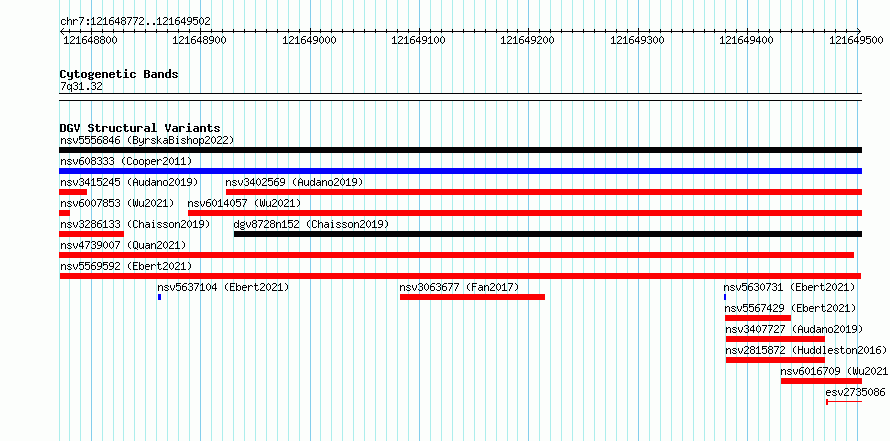This screenshot has height=441, width=890.
Task: Click the red bar under nsv3407727
Action: click(775, 339)
